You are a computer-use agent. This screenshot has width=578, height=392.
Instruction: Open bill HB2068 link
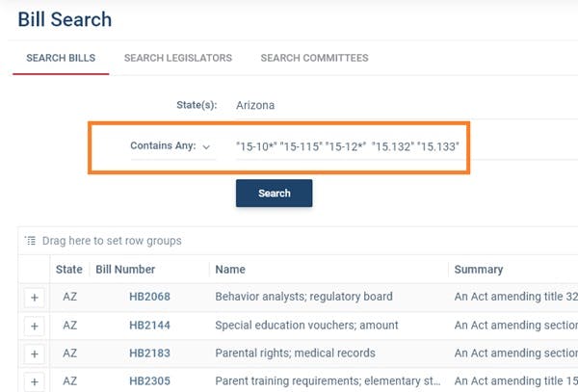coord(149,297)
